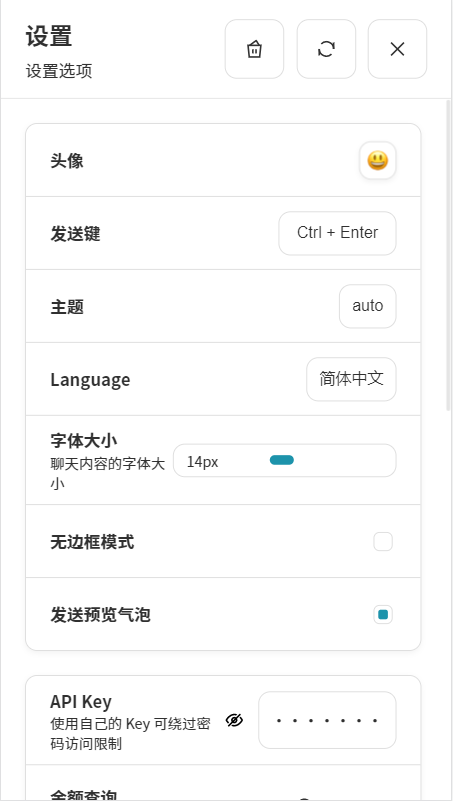Click the 头像 row label
The image size is (453, 801).
(67, 161)
